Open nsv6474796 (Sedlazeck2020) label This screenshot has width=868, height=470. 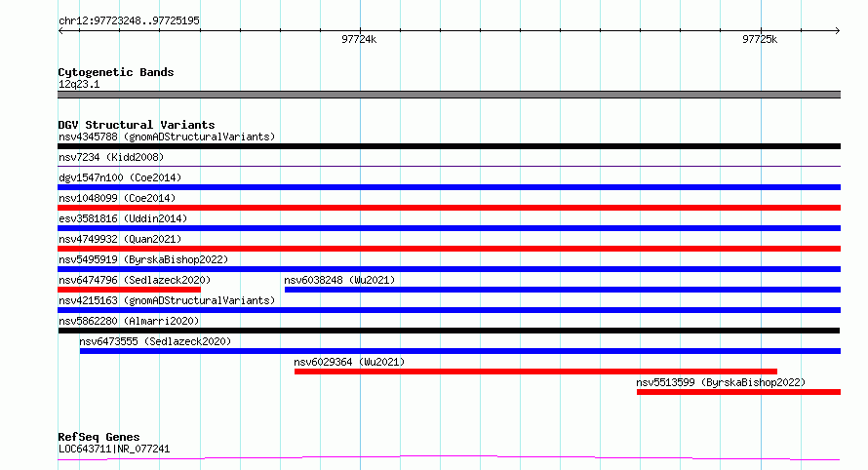pyautogui.click(x=135, y=280)
